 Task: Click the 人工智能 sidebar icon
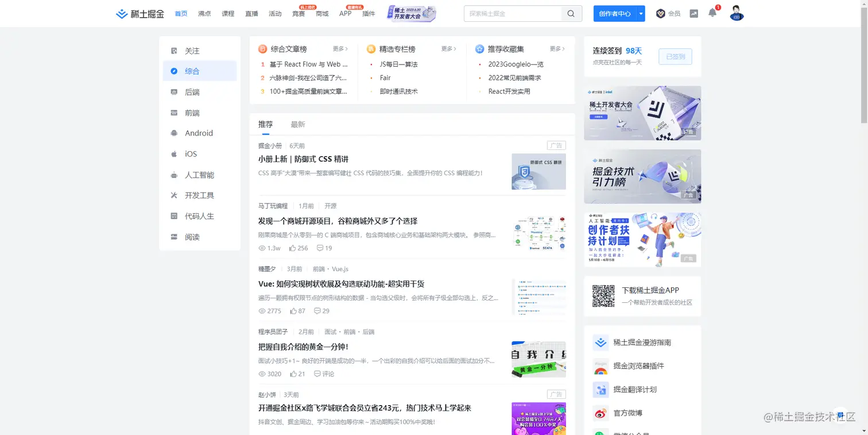174,175
